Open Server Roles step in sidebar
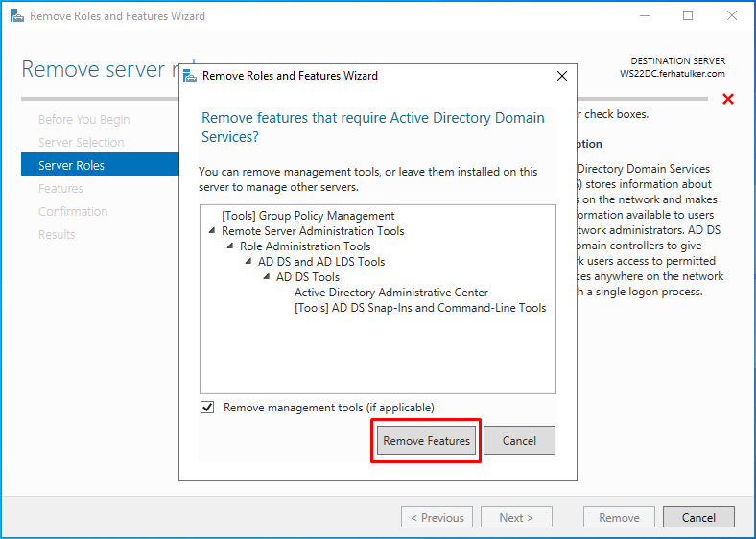The width and height of the screenshot is (756, 539). 100,165
